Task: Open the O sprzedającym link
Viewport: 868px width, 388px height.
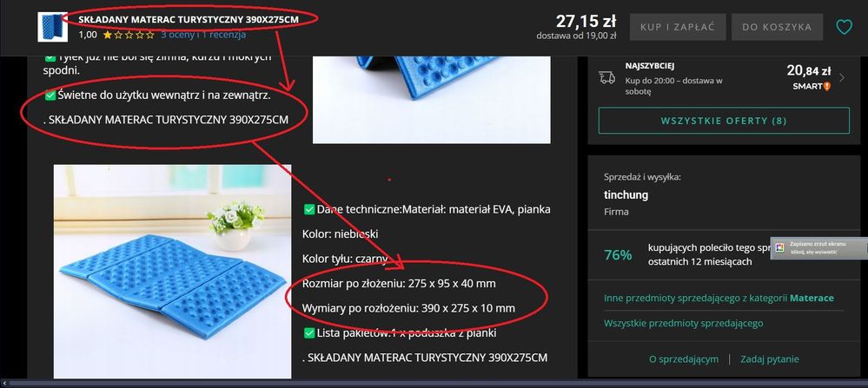Action: pos(684,359)
